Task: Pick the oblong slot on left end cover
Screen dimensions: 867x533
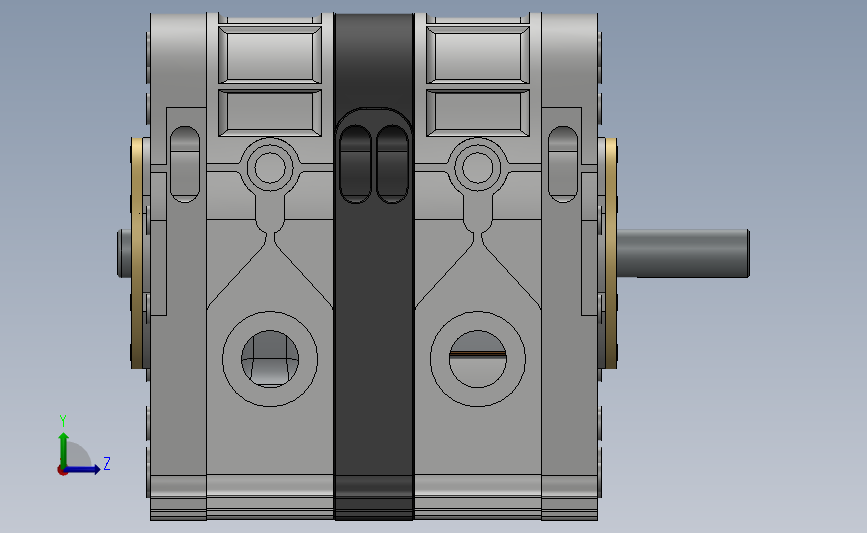Action: (x=185, y=164)
